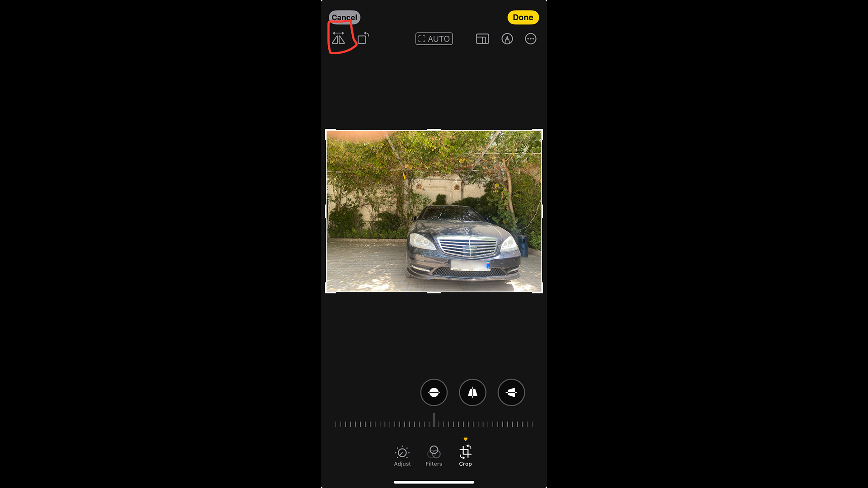The width and height of the screenshot is (868, 488).
Task: Tap the markup/draw tool icon
Action: (x=507, y=39)
